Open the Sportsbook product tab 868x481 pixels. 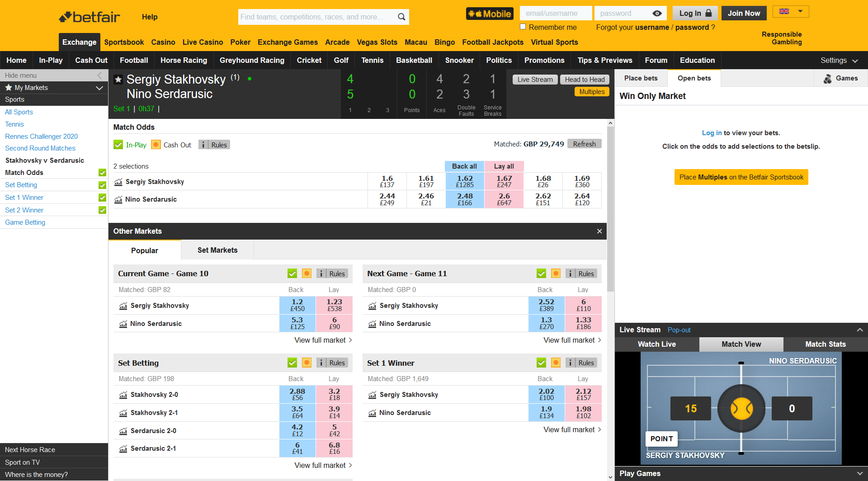124,42
